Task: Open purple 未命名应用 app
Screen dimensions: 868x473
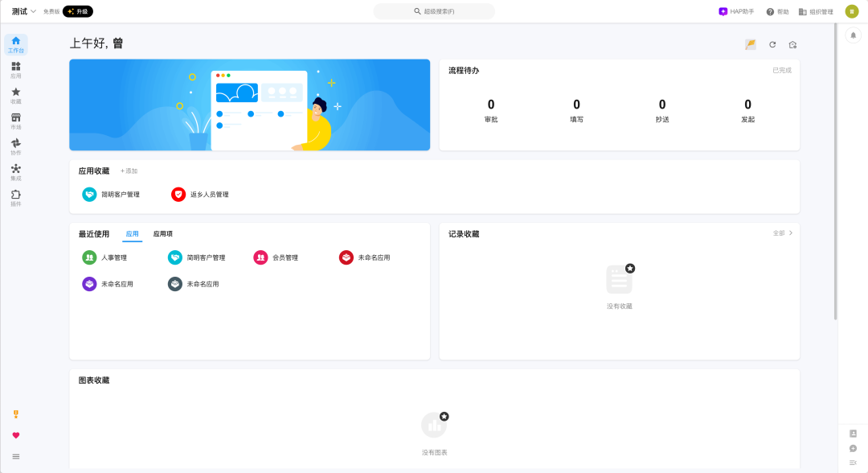Action: click(x=108, y=284)
